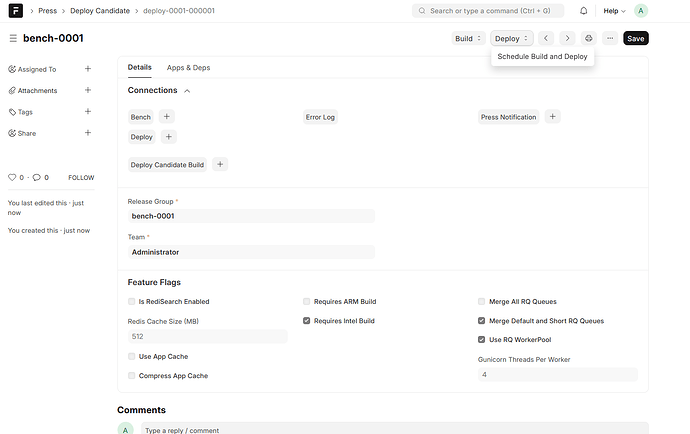Open Error Log connection link

coord(320,117)
